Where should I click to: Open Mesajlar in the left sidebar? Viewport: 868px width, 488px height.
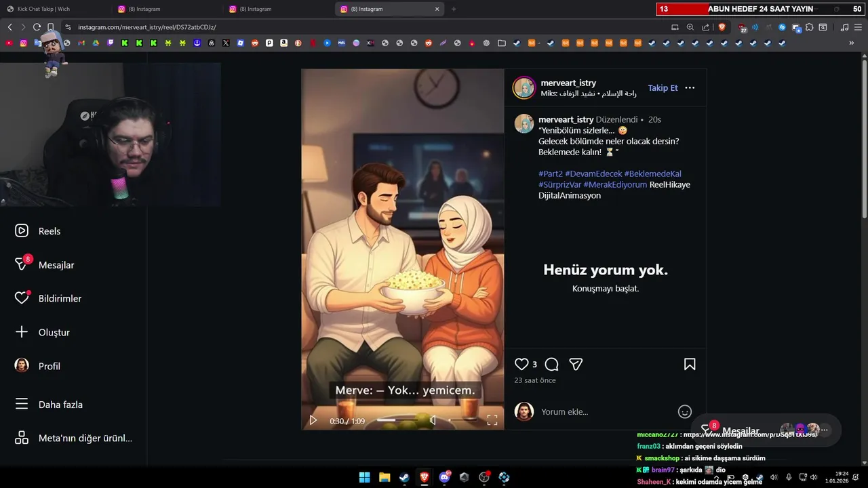pyautogui.click(x=44, y=264)
